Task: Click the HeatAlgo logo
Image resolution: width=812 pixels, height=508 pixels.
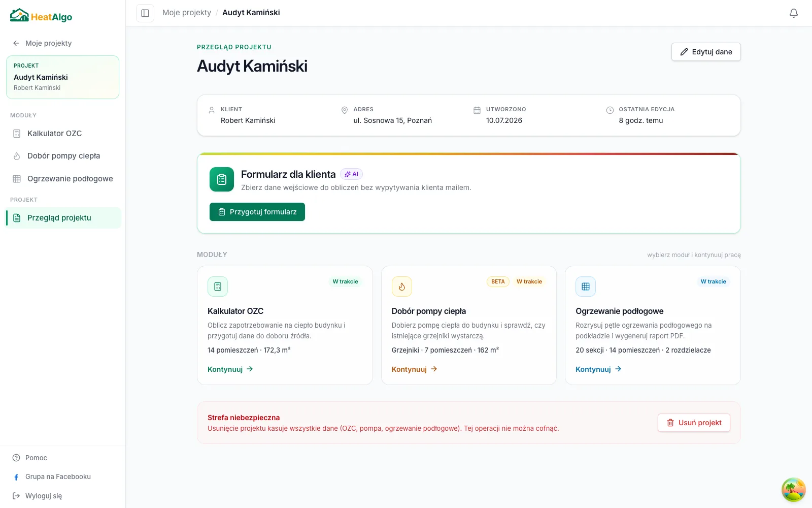Action: click(x=41, y=16)
